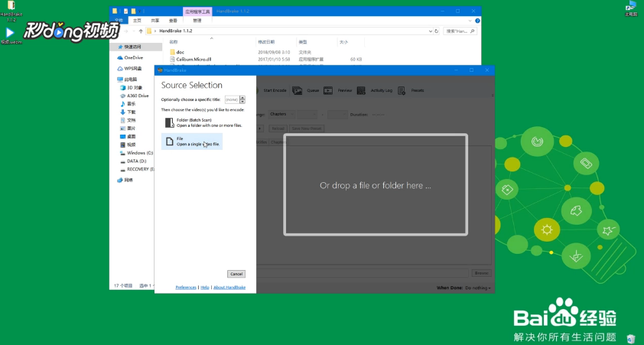Switch to the Chapters tab in HandBrake

point(278,142)
